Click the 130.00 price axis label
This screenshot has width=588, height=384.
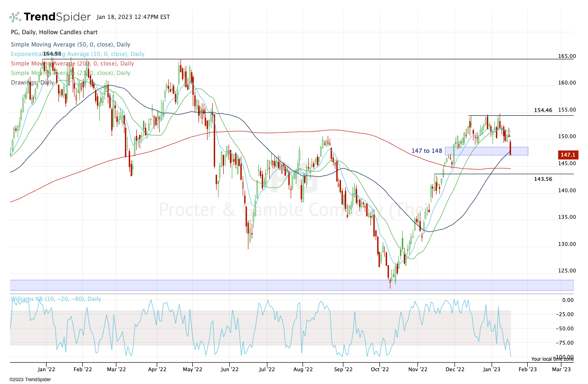pos(567,244)
